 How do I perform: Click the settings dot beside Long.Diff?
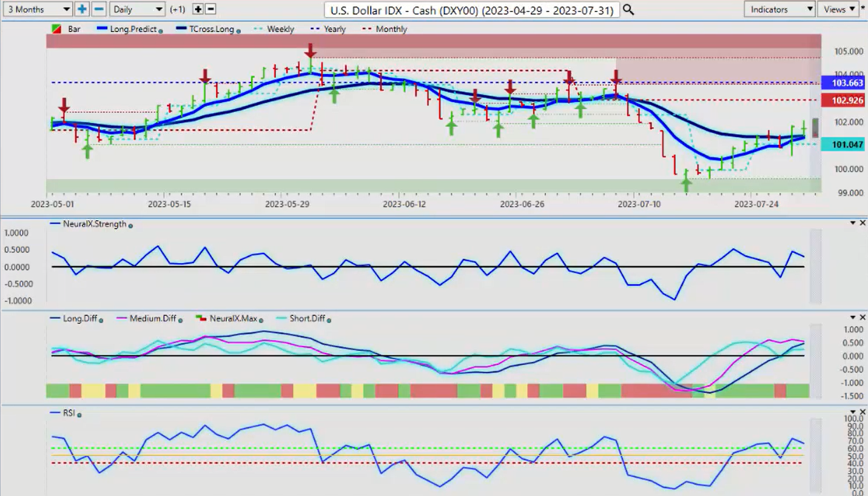click(101, 320)
